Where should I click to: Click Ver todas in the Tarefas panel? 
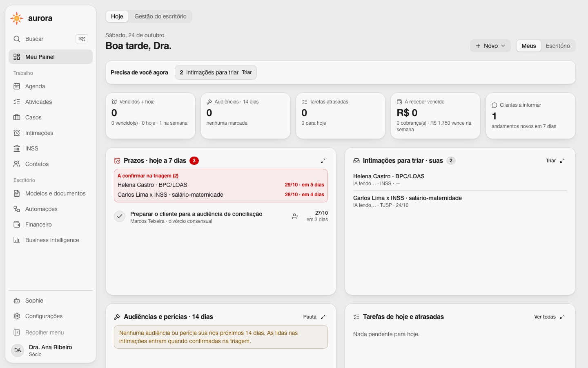(x=545, y=317)
